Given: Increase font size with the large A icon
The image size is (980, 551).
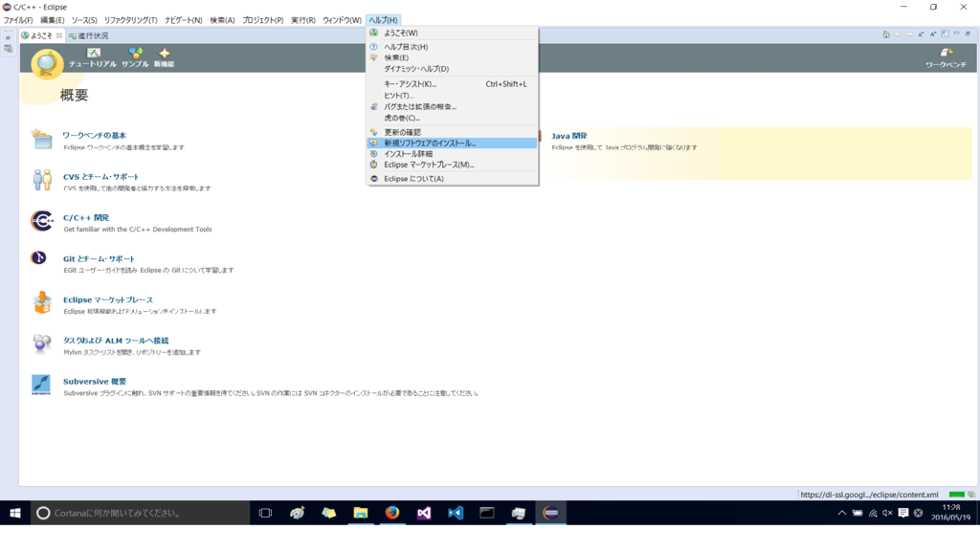Looking at the screenshot, I should tap(933, 34).
